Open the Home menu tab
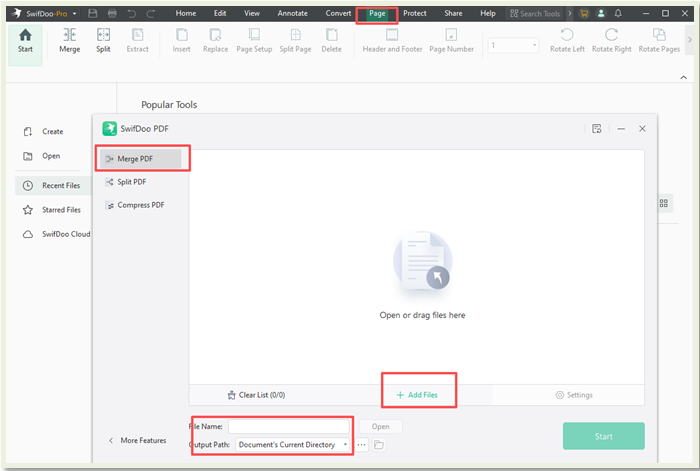The image size is (700, 471). [x=186, y=13]
